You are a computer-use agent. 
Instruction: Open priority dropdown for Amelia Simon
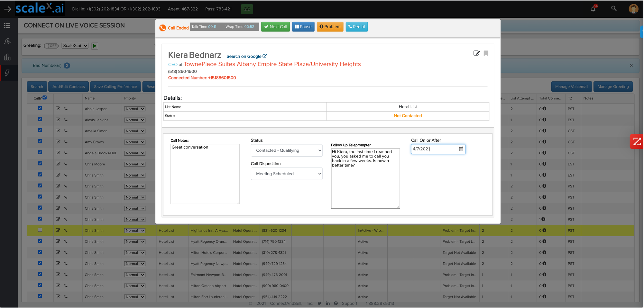pyautogui.click(x=135, y=131)
